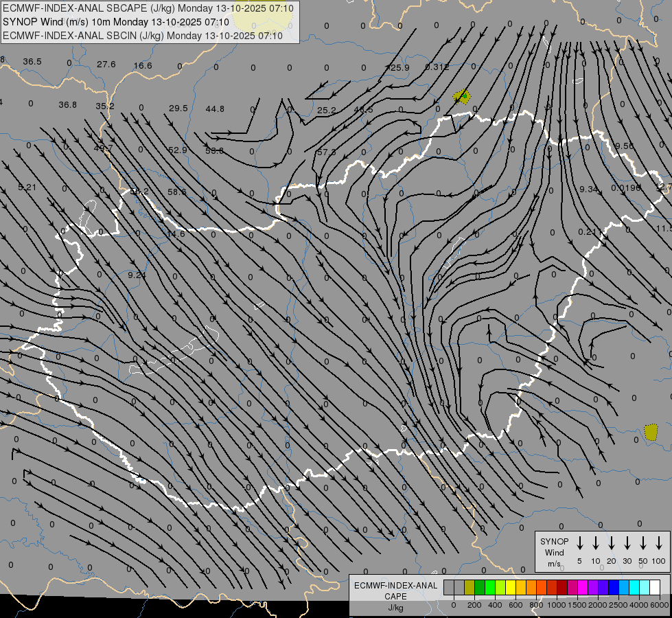Click the 20 m/s wind arrow in legend
Screen dimensions: 672x618
(611, 543)
